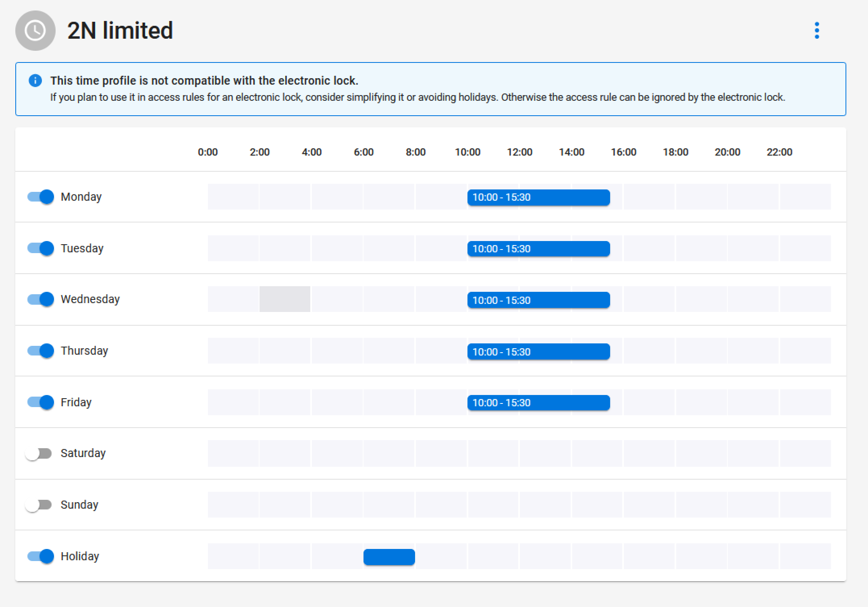This screenshot has height=607, width=868.
Task: Click the blue Holiday time block
Action: [x=389, y=557]
